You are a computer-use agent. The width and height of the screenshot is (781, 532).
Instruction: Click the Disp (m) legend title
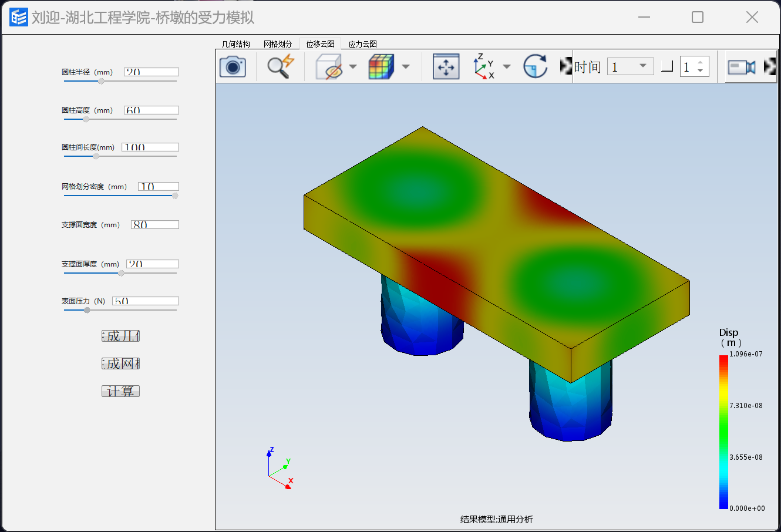click(x=730, y=337)
